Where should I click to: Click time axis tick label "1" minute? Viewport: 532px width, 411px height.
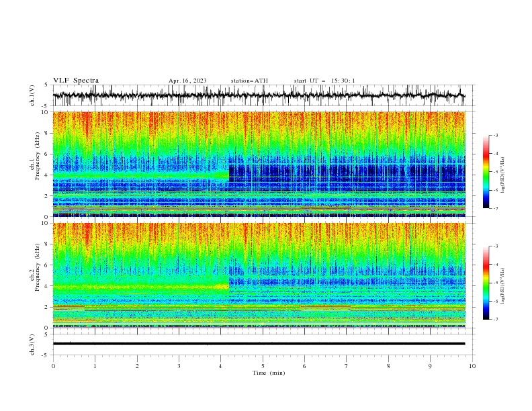click(x=95, y=366)
